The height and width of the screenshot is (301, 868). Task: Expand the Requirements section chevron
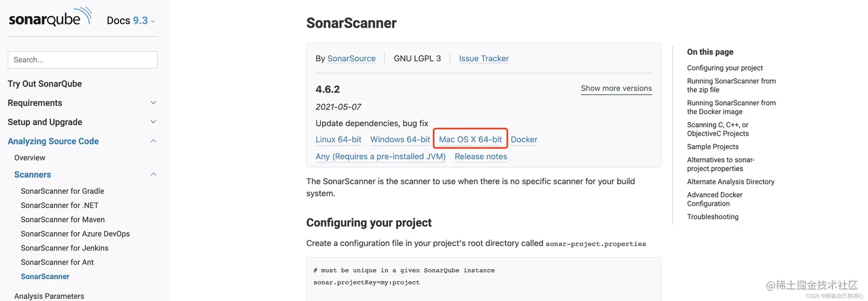tap(153, 103)
